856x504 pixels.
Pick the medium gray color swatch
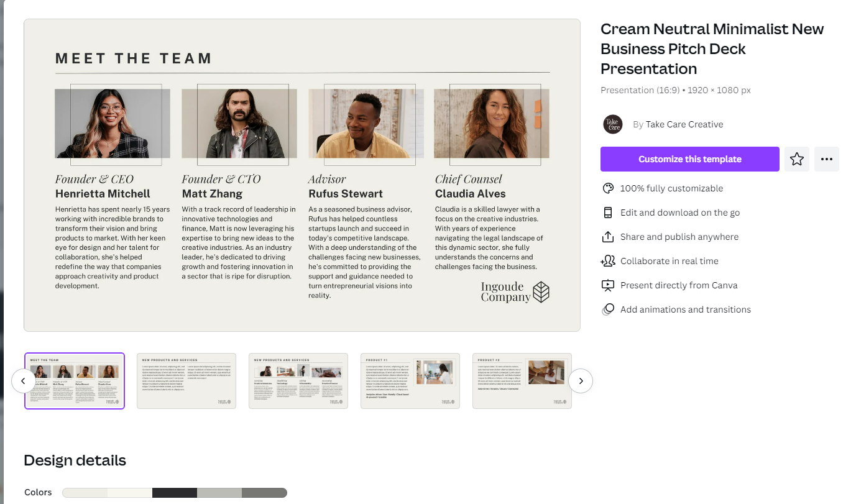(x=264, y=493)
